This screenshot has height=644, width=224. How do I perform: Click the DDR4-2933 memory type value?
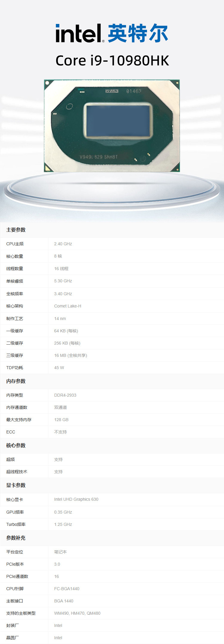65,395
